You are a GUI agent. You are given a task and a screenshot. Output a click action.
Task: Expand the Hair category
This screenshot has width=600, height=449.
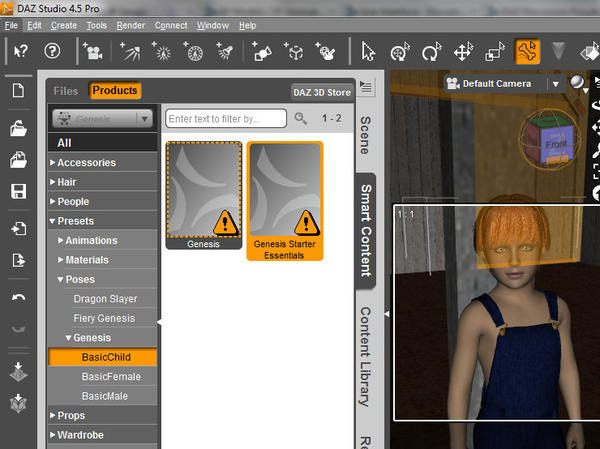(53, 182)
